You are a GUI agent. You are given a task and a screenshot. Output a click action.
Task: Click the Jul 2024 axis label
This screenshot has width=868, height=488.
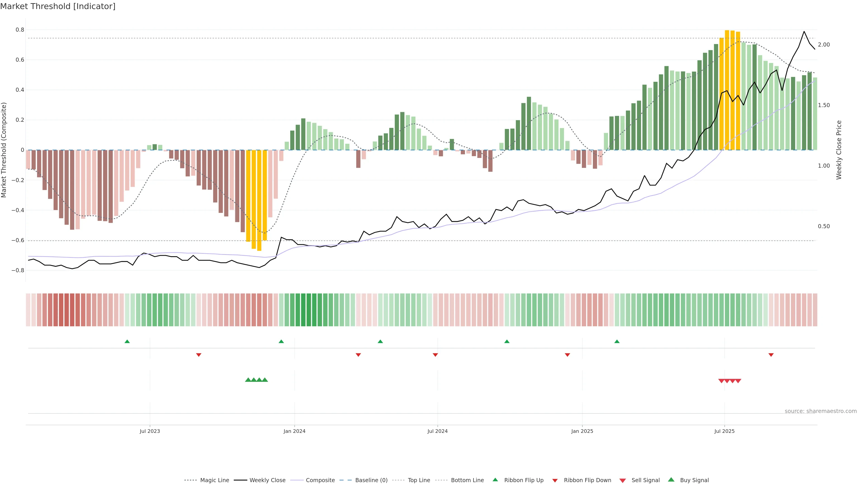click(437, 432)
